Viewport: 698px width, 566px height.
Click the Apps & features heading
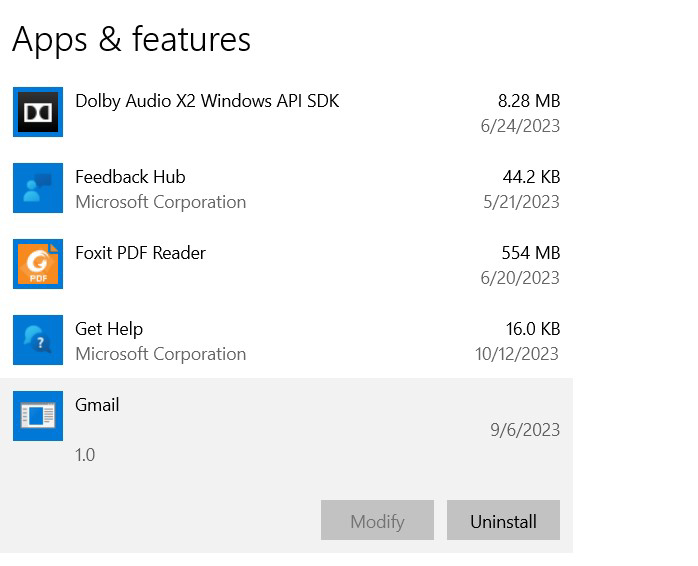point(131,39)
